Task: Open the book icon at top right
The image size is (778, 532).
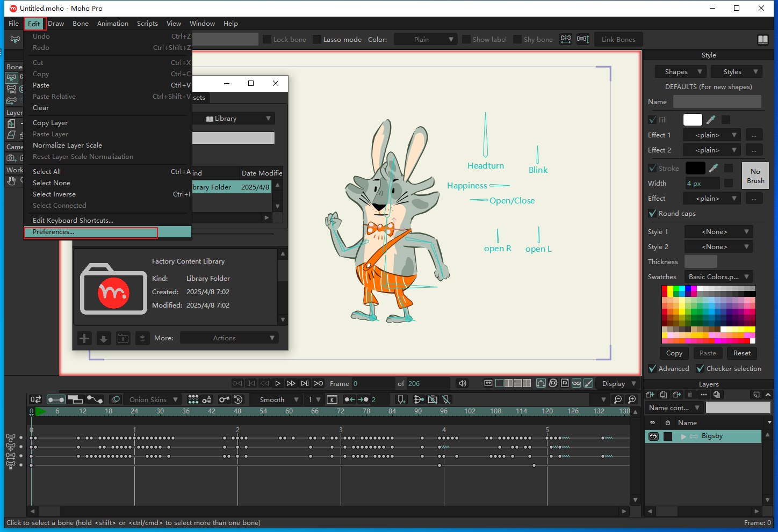Action: pos(762,40)
